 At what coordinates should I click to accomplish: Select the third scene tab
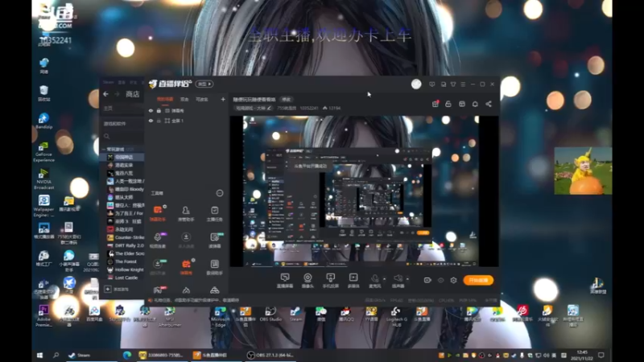pos(202,99)
